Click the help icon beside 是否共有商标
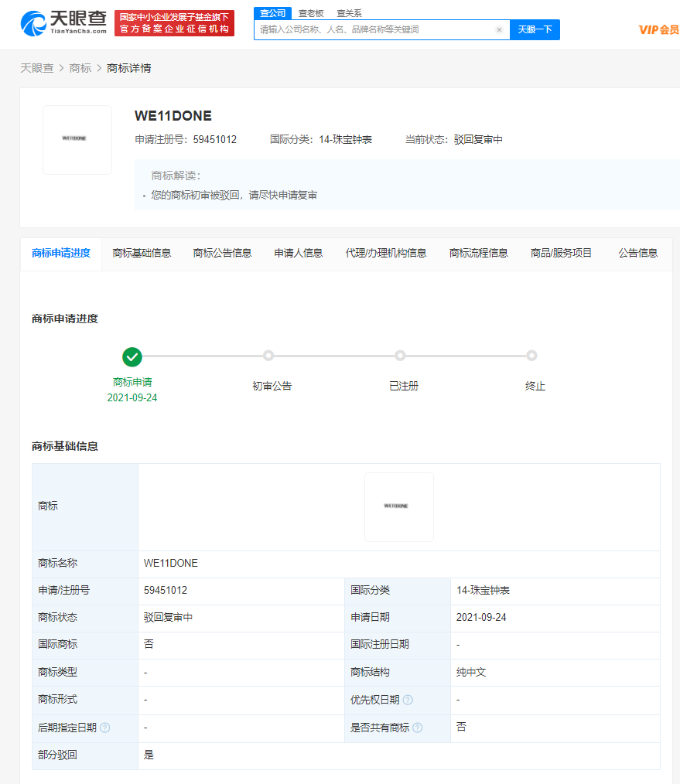 [x=418, y=728]
